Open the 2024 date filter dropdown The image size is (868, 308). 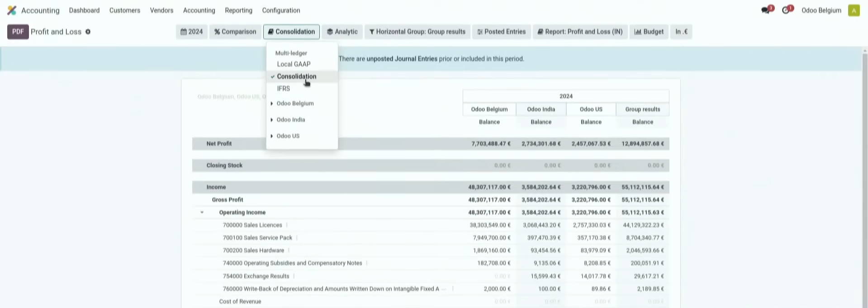click(x=192, y=32)
